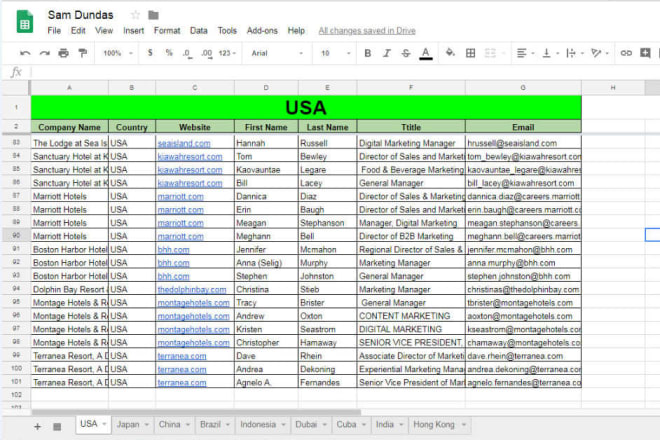Image resolution: width=660 pixels, height=440 pixels.
Task: Open the Brazil tab dropdown arrow
Action: tap(228, 424)
